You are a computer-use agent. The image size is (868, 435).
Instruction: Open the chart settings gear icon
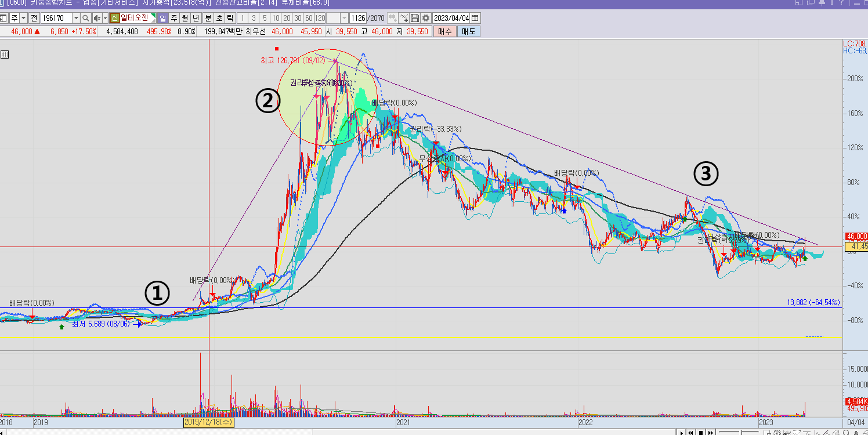coord(425,18)
